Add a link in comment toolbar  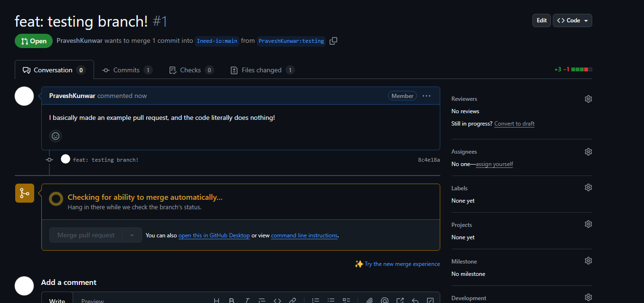coord(293,301)
